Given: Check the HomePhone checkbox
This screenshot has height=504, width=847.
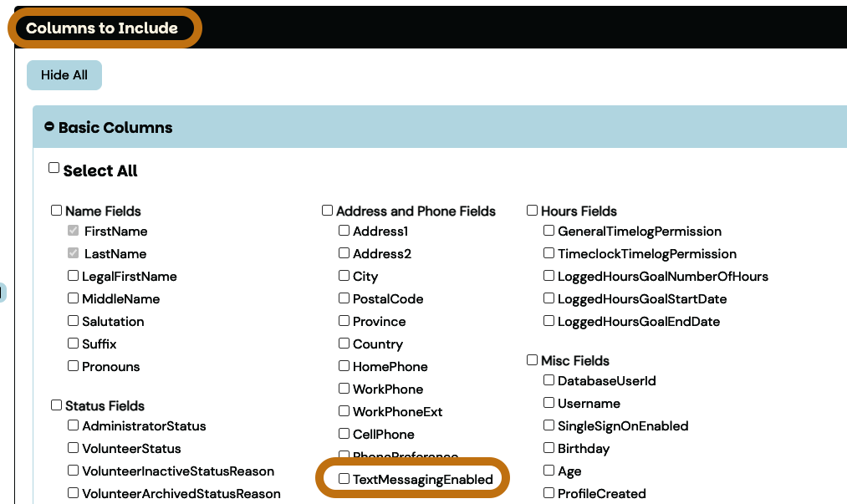Looking at the screenshot, I should pos(344,366).
